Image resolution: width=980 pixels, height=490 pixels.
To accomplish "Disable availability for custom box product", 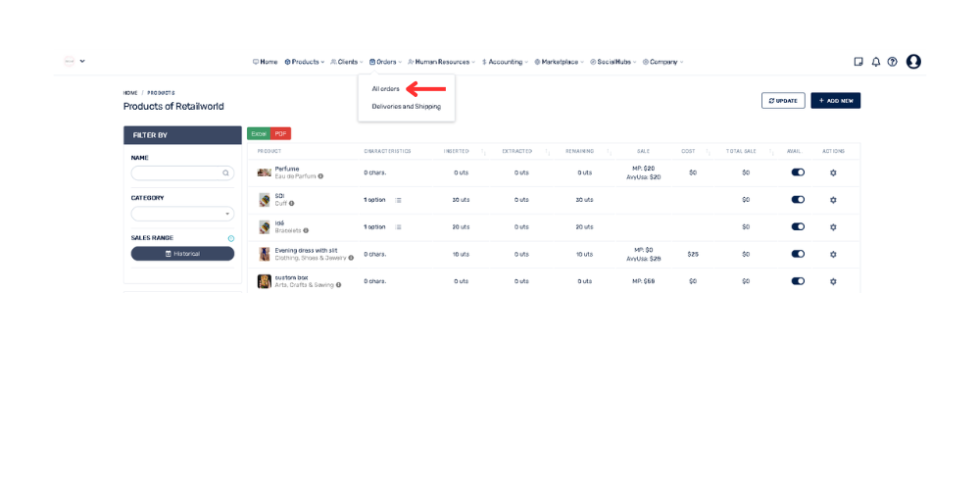I will (798, 281).
